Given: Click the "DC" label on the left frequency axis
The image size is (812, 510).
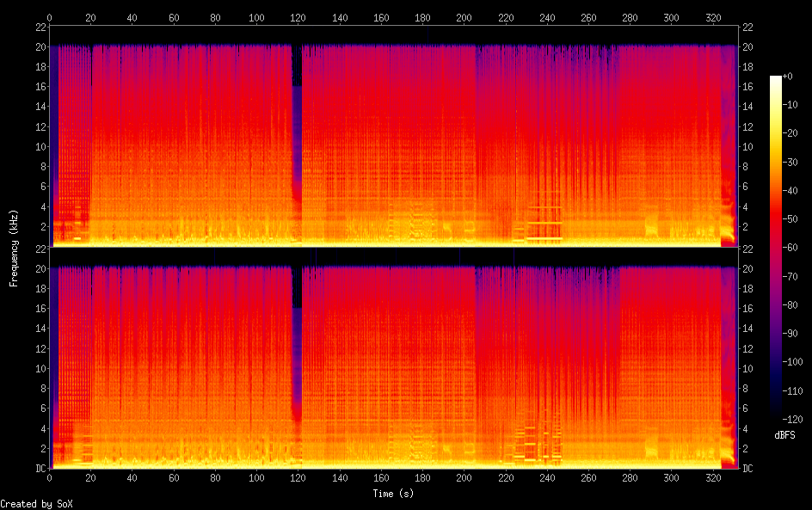Looking at the screenshot, I should tap(41, 468).
